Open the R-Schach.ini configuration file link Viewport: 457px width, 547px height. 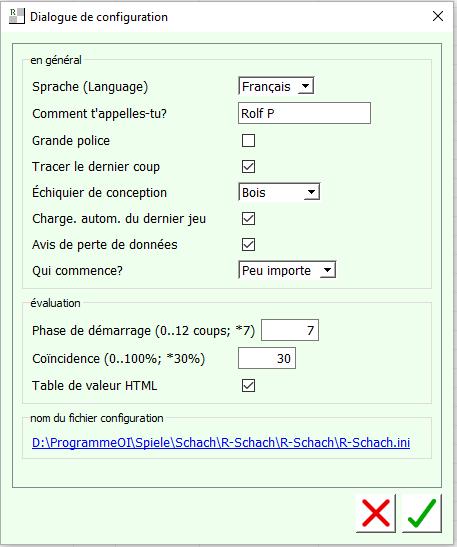[221, 442]
